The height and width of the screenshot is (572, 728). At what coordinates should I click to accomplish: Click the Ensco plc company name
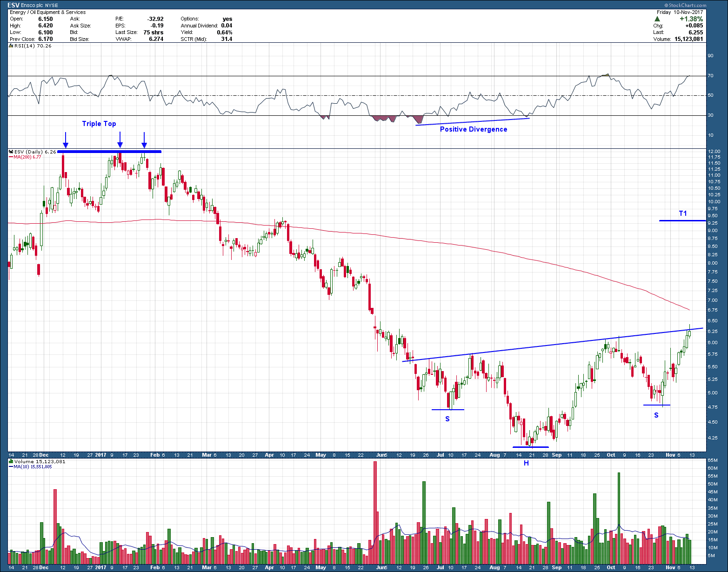click(33, 6)
